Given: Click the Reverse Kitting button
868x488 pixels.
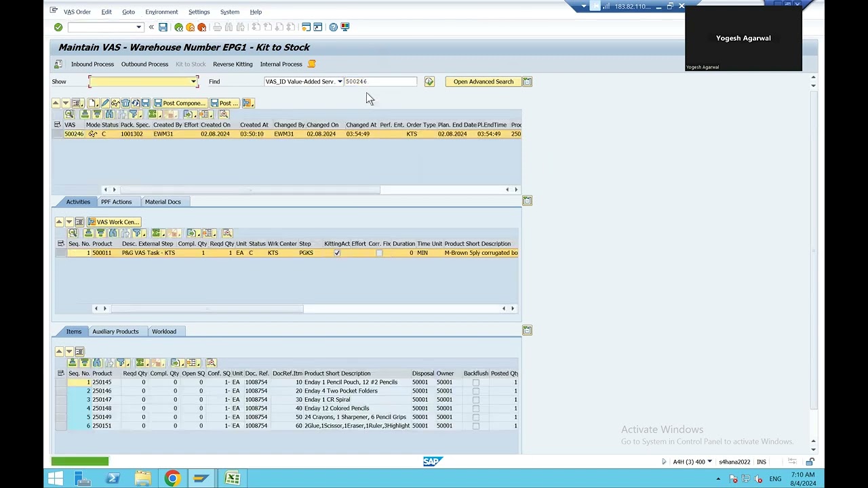Looking at the screenshot, I should pos(233,64).
